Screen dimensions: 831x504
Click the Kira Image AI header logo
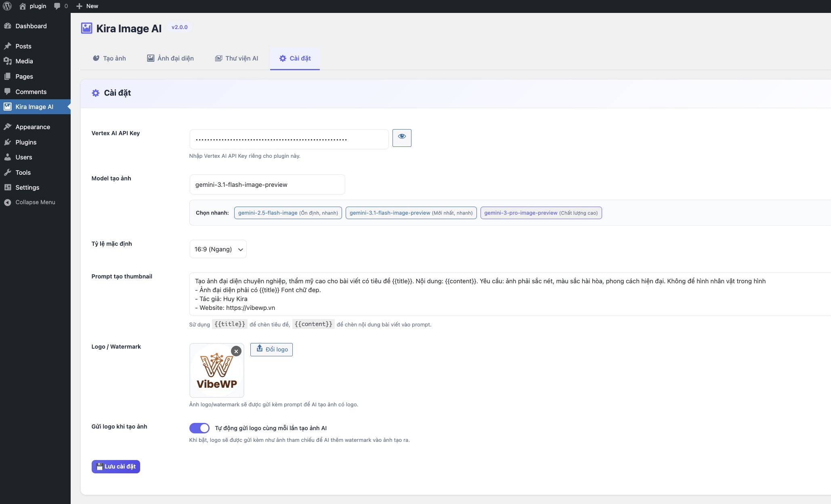point(86,28)
